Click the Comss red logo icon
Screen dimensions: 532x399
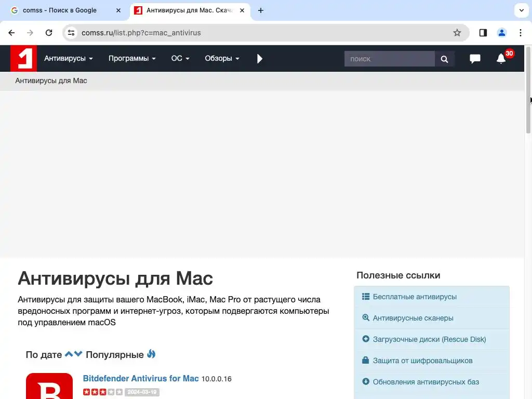pos(23,58)
